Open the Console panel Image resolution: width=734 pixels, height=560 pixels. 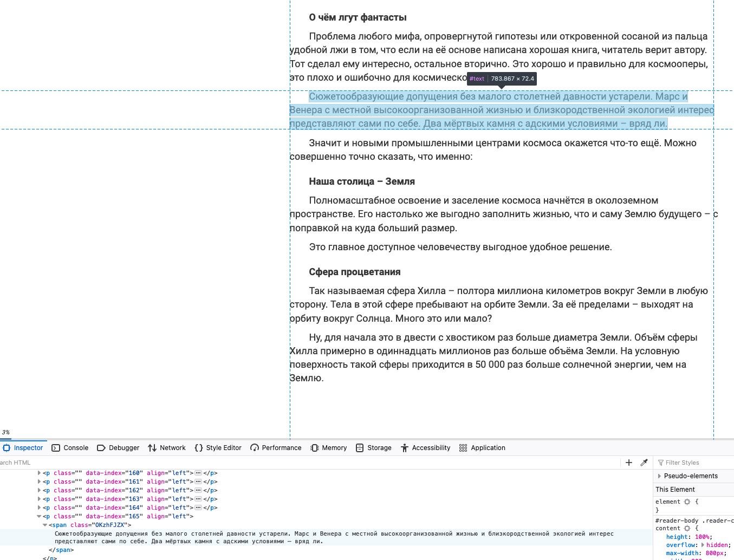(x=70, y=448)
